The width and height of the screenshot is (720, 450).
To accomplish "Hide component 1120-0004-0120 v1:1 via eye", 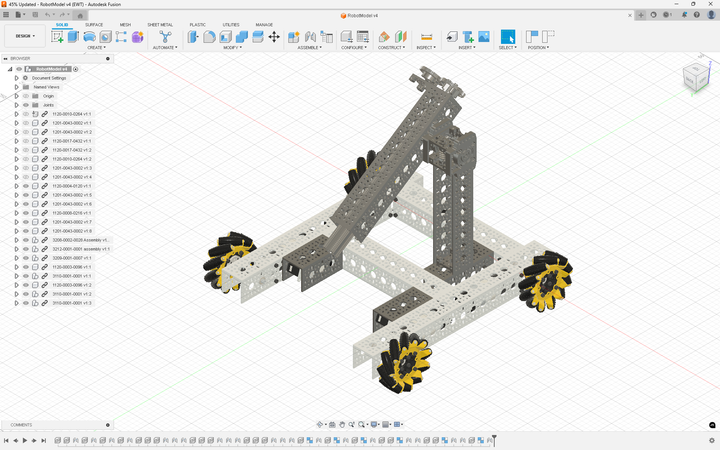I will [25, 186].
